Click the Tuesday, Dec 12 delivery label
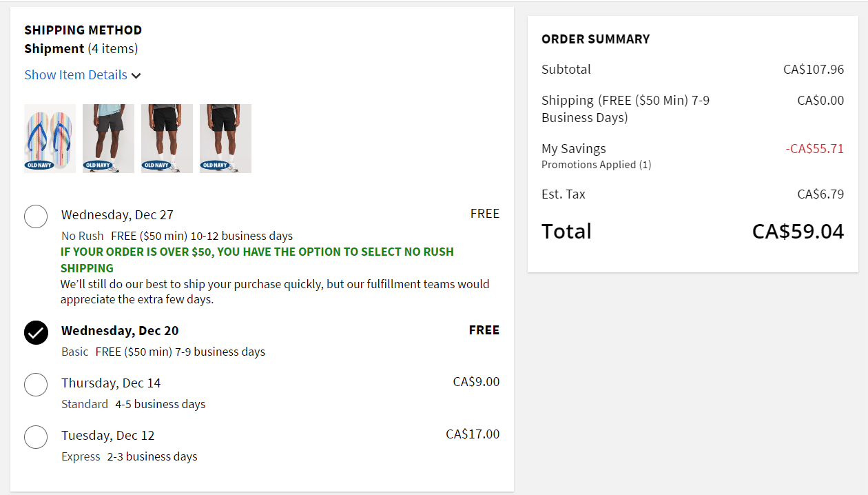This screenshot has width=868, height=495. (x=107, y=436)
